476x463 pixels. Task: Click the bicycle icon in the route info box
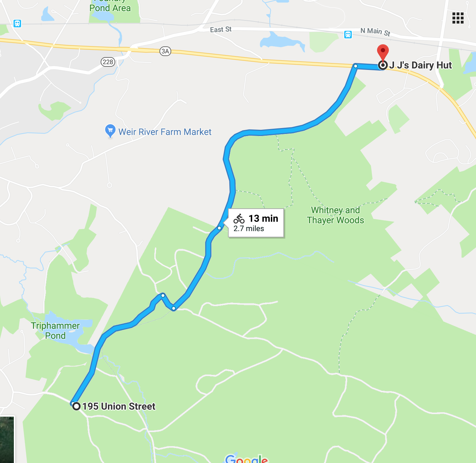click(x=239, y=218)
